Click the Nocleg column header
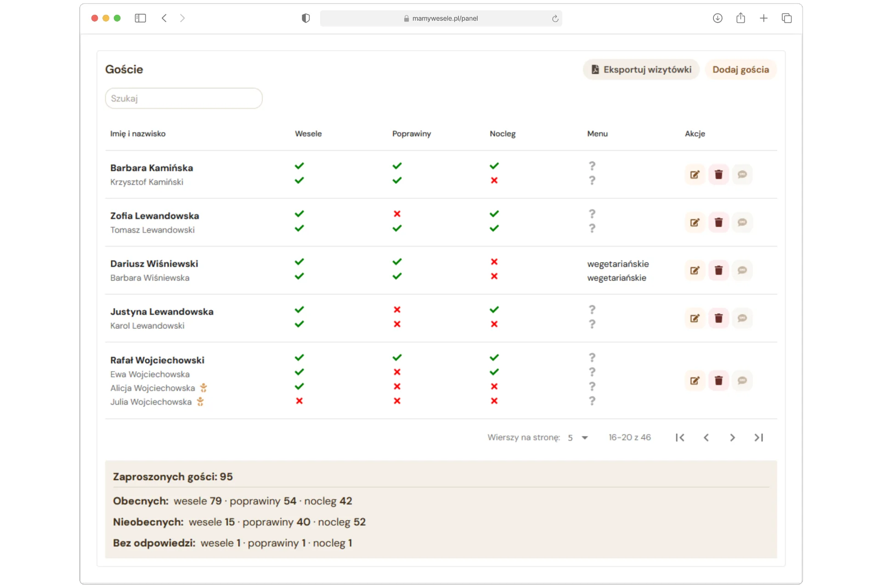The width and height of the screenshot is (882, 588). (503, 134)
